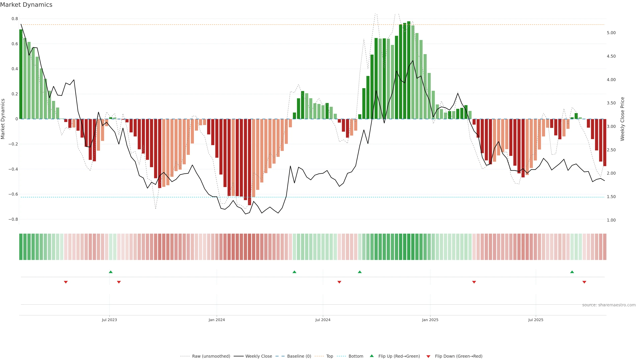Viewport: 644px width, 362px height.
Task: Click Flip Up triangle between Jan 2024 and Jul 2024
Action: [294, 272]
